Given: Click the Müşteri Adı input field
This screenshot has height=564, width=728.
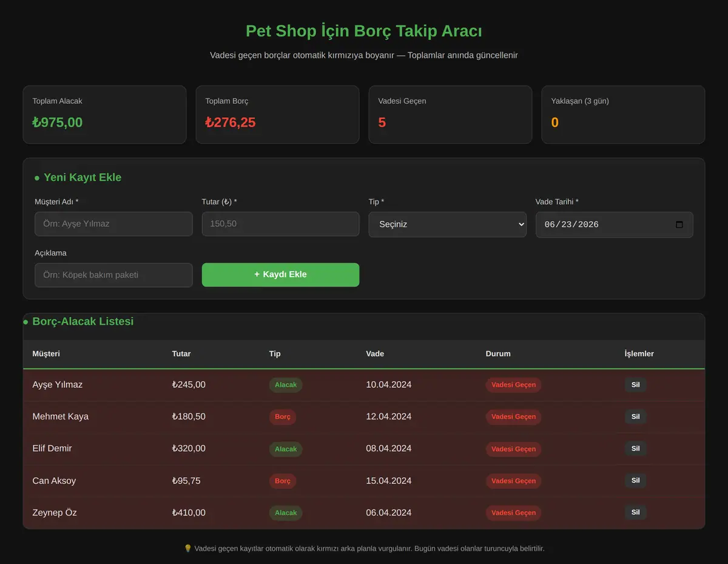Looking at the screenshot, I should click(113, 224).
